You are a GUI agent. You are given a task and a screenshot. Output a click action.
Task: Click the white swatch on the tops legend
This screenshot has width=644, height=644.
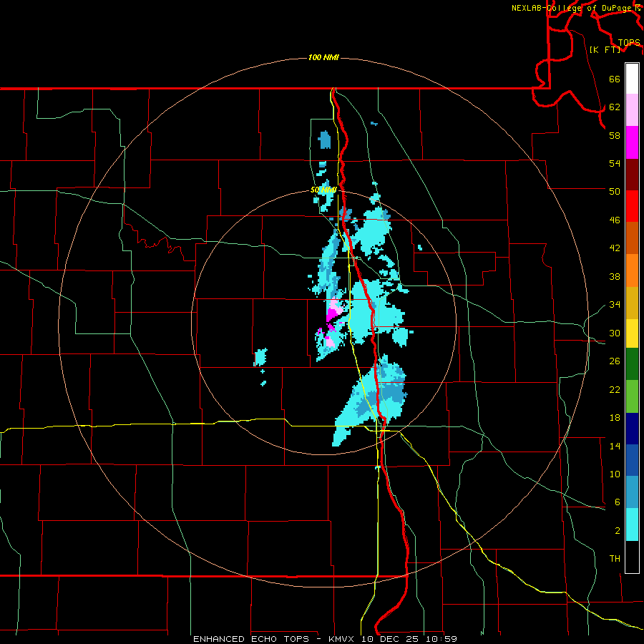click(632, 79)
